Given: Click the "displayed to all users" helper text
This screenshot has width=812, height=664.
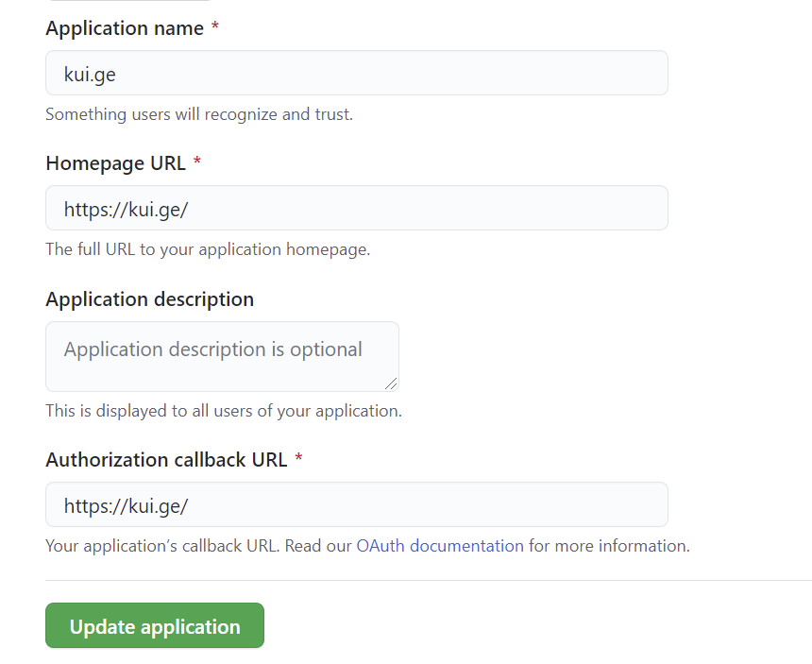Looking at the screenshot, I should pyautogui.click(x=224, y=411).
